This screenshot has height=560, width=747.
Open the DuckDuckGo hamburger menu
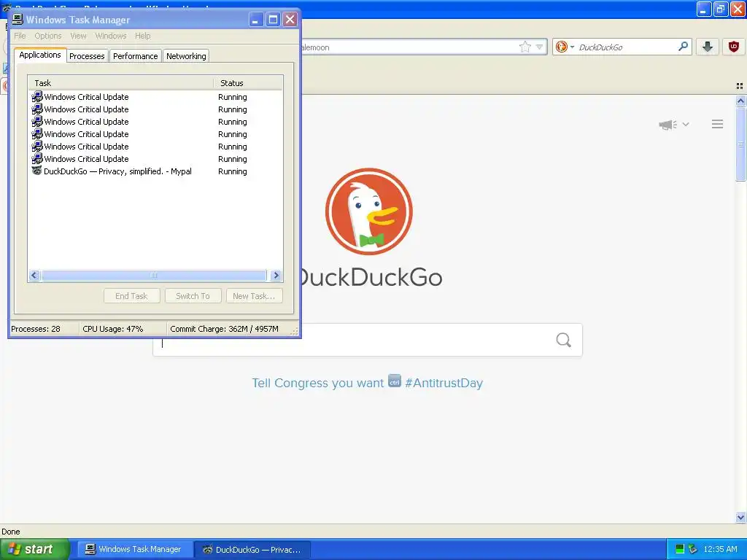pos(718,124)
